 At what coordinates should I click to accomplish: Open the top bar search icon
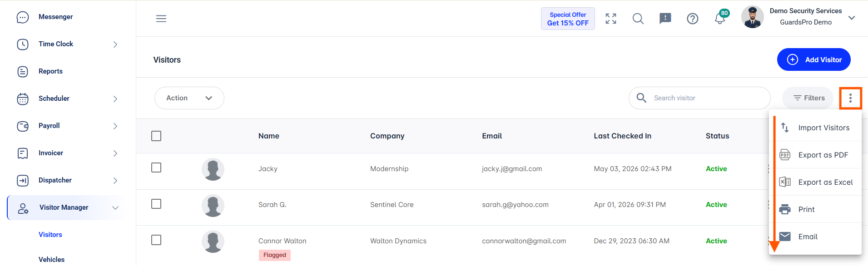638,19
